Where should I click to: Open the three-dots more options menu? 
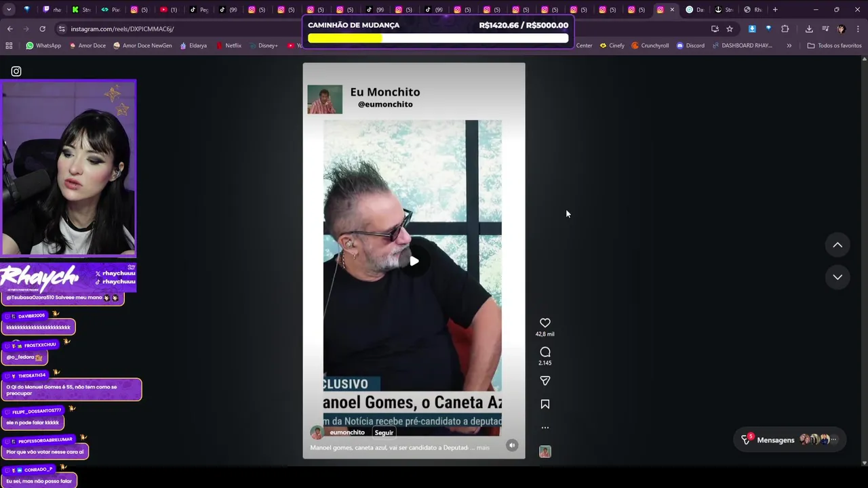click(x=545, y=428)
